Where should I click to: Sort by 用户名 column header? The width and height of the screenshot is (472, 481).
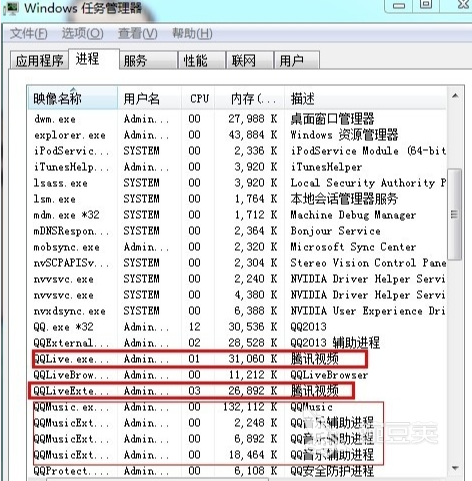[x=149, y=98]
